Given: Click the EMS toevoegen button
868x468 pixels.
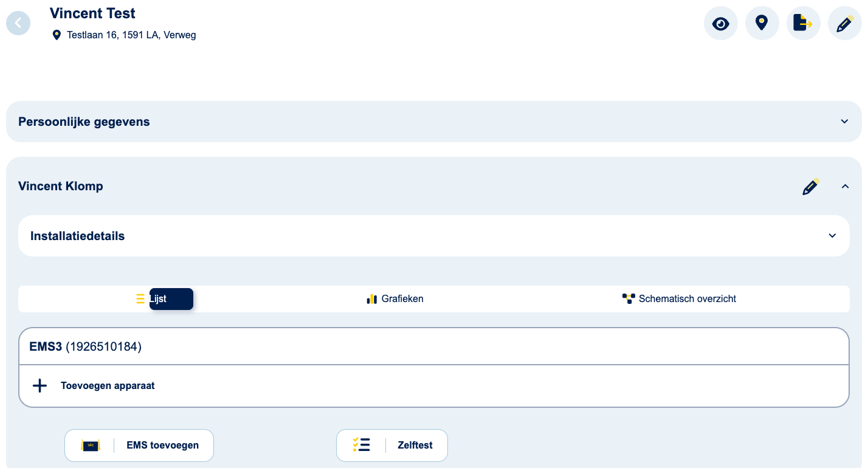Looking at the screenshot, I should (x=162, y=446).
